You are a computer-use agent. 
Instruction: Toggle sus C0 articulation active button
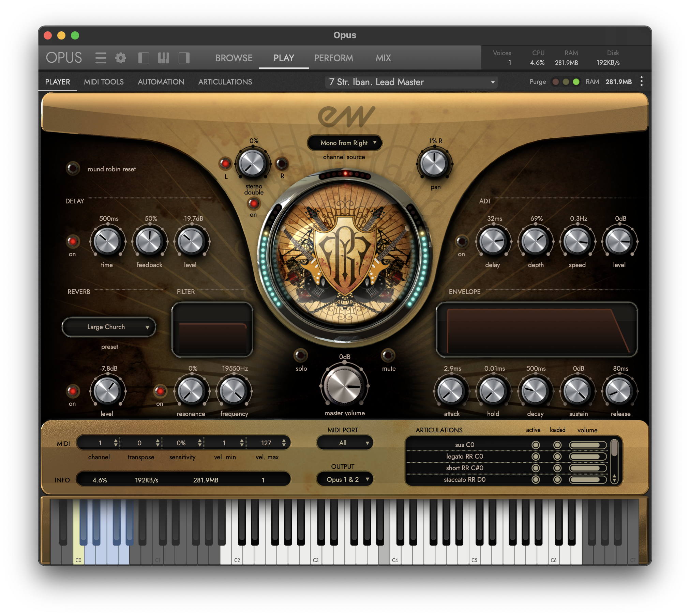536,445
